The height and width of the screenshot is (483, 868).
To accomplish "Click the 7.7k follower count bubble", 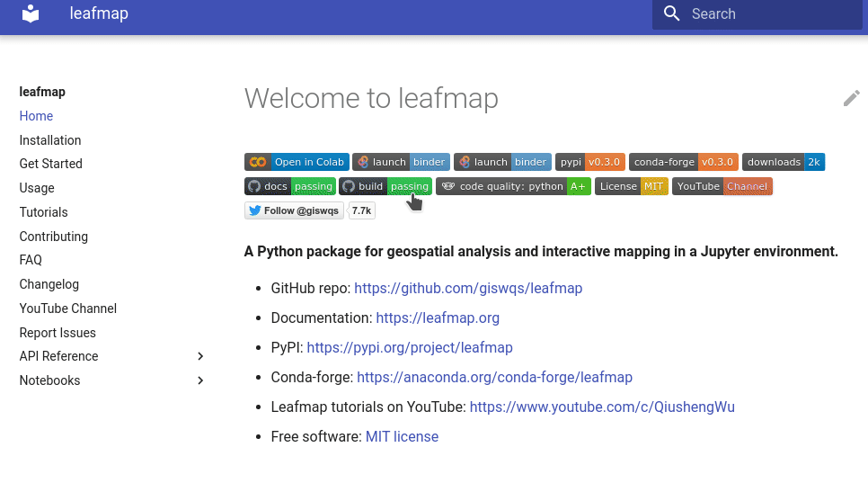I will 361,210.
